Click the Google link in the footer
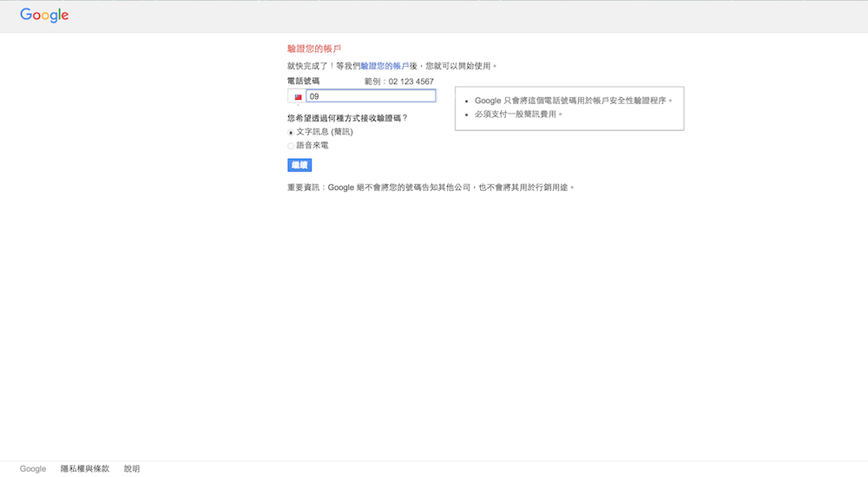Image resolution: width=868 pixels, height=477 pixels. click(33, 469)
